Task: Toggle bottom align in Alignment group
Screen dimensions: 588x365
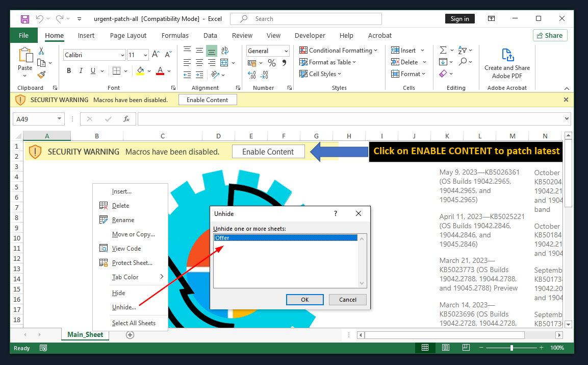Action: click(x=211, y=51)
